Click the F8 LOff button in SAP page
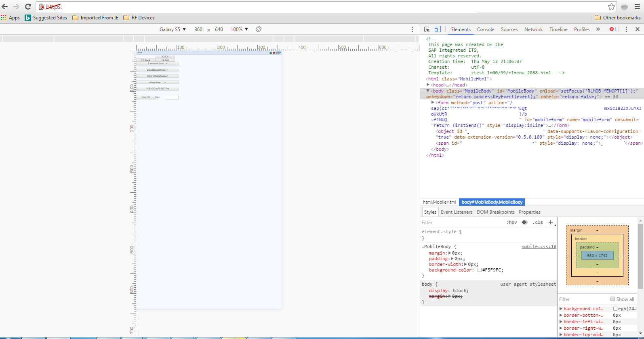This screenshot has width=644, height=339. [x=146, y=97]
